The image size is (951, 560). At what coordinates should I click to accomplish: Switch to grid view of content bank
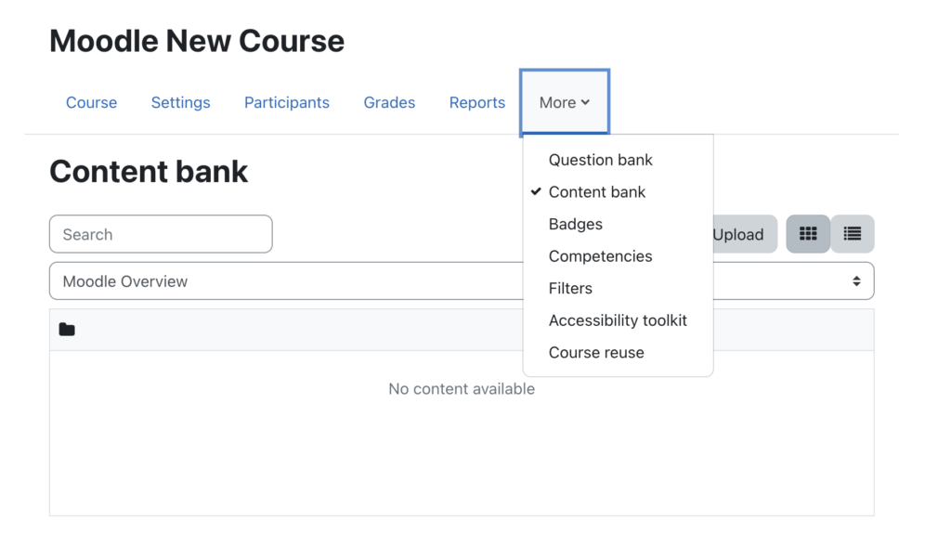point(807,234)
